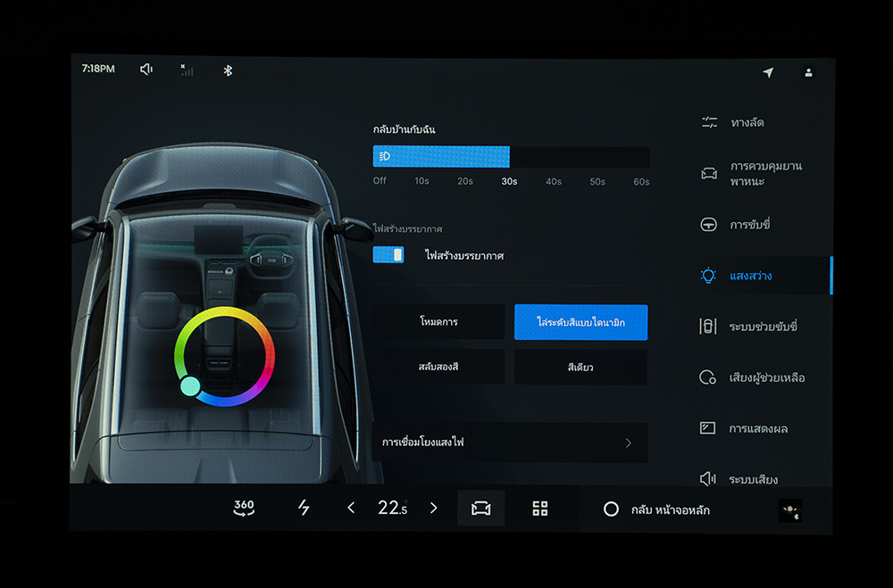Open the user profile icon
The image size is (893, 588).
click(808, 73)
